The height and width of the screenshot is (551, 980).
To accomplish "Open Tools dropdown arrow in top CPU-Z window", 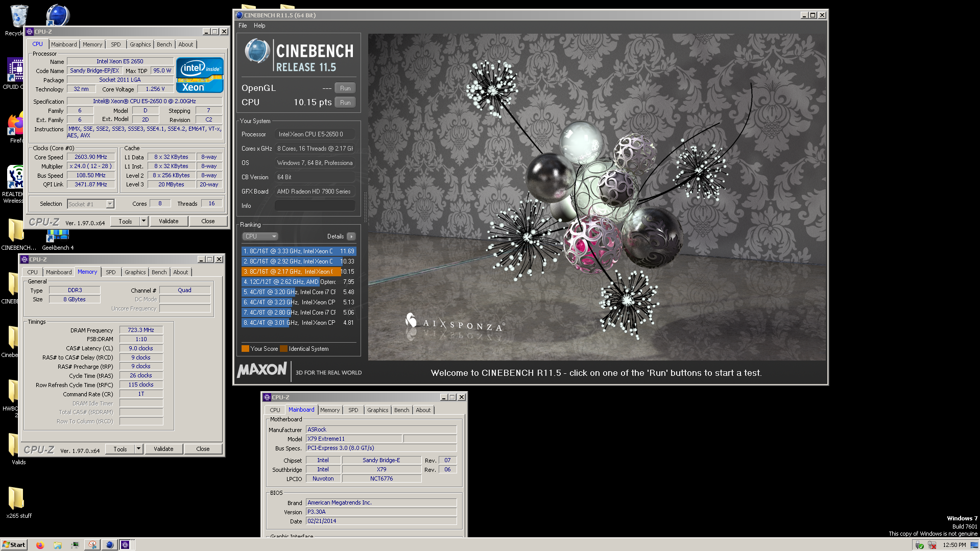I will click(x=144, y=222).
